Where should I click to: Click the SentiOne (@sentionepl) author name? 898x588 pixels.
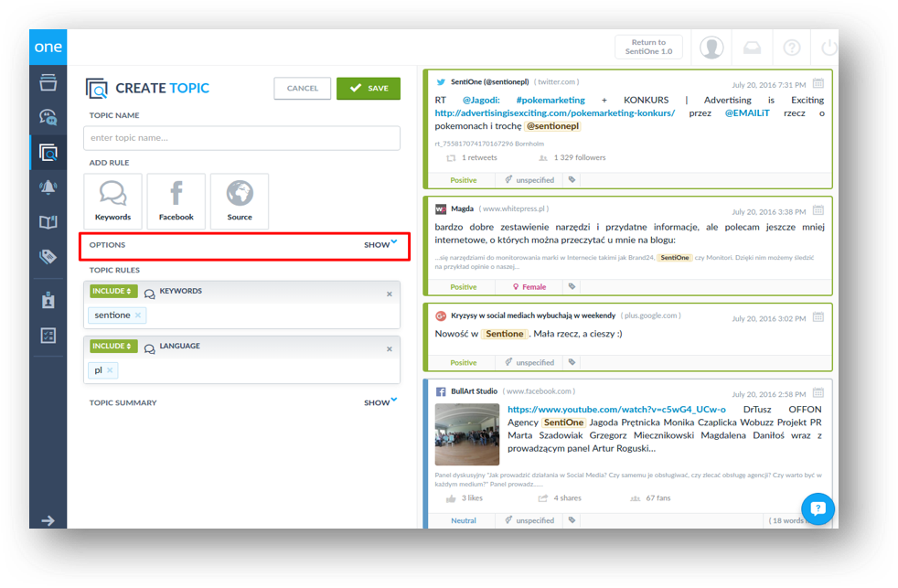pos(489,82)
